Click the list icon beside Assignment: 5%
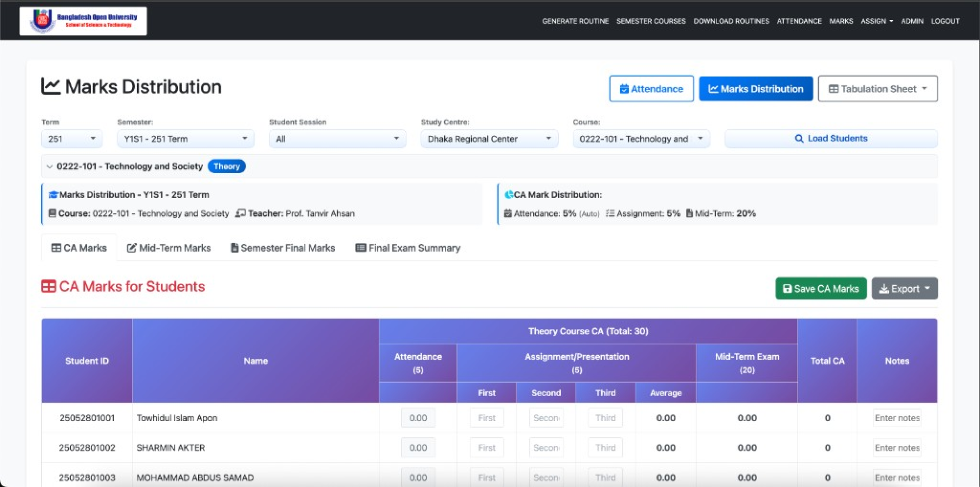The height and width of the screenshot is (487, 980). pyautogui.click(x=610, y=213)
